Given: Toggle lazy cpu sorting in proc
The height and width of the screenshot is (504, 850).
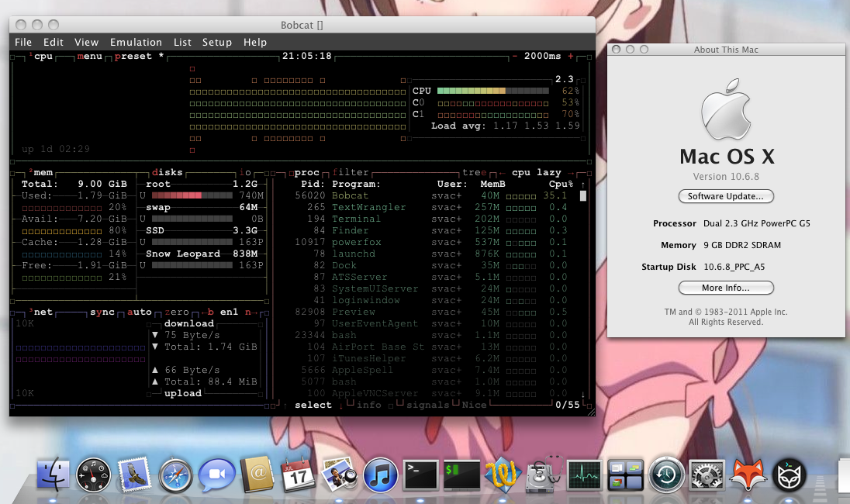Looking at the screenshot, I should pos(548,172).
